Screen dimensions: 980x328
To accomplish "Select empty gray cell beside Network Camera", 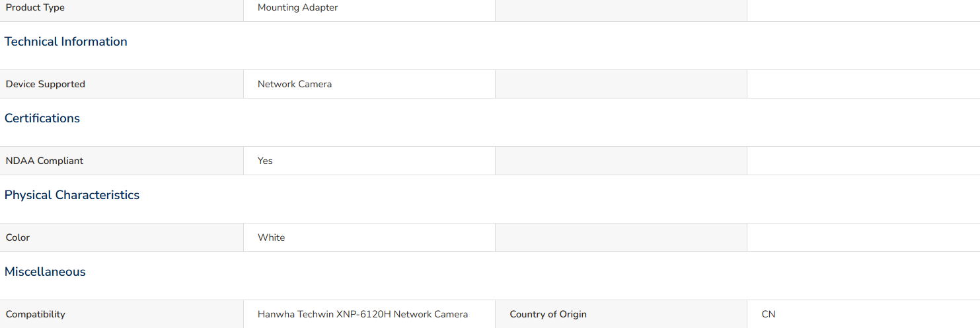I will (x=621, y=84).
